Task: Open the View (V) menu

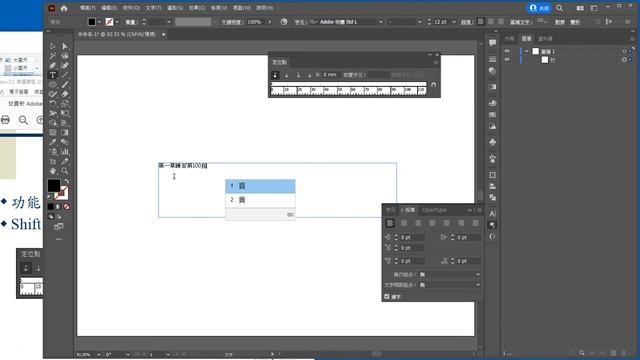Action: tap(219, 8)
